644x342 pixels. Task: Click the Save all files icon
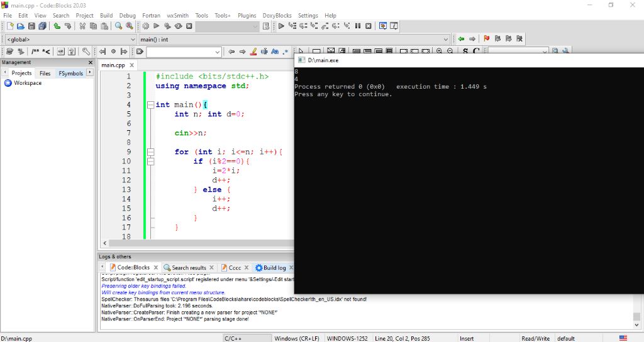(42, 26)
